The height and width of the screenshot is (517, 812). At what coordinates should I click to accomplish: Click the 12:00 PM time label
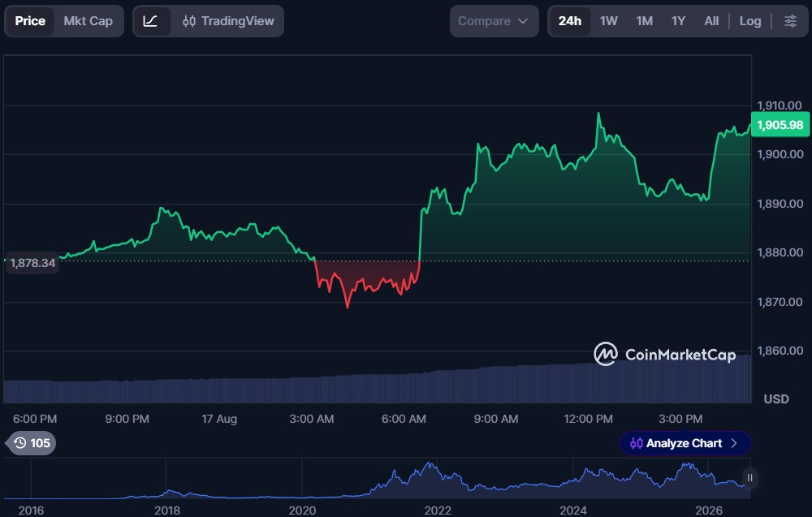(588, 419)
